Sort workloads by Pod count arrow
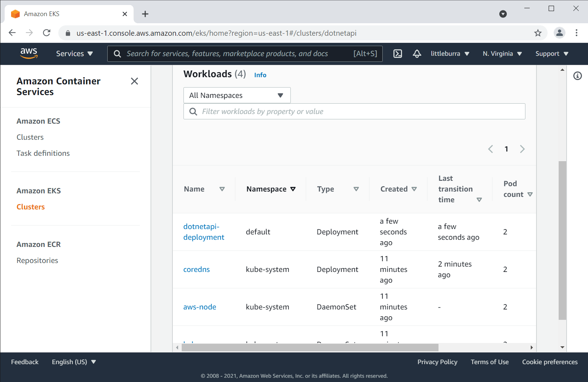 pyautogui.click(x=530, y=194)
